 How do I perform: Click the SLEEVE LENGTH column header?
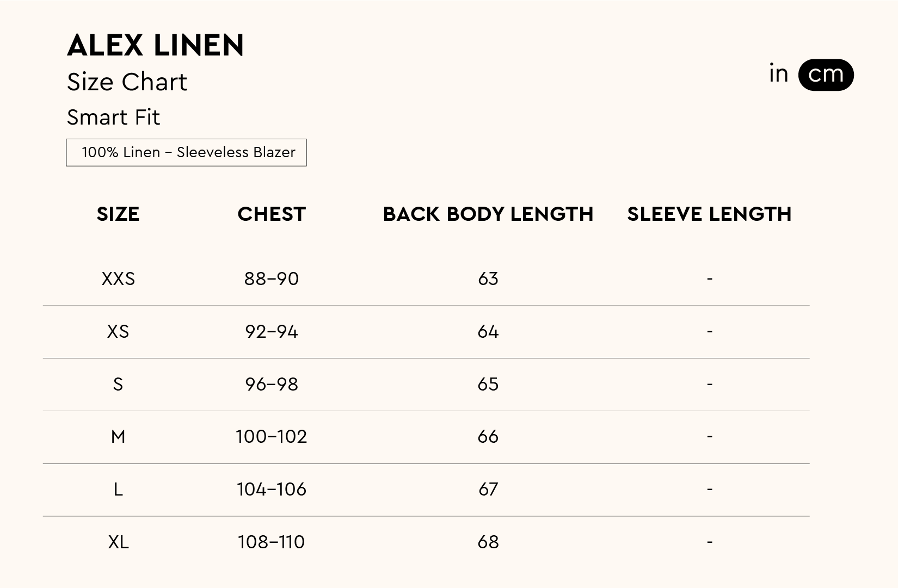[x=709, y=214]
